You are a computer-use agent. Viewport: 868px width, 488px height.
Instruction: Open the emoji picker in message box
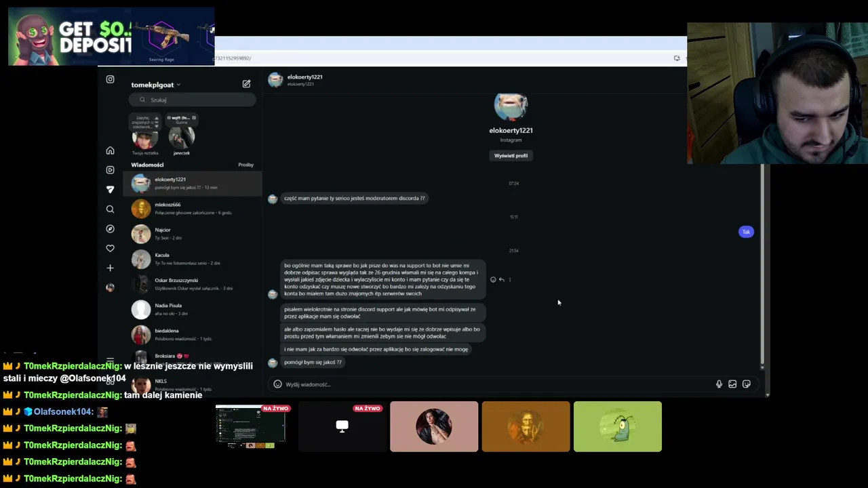click(277, 384)
